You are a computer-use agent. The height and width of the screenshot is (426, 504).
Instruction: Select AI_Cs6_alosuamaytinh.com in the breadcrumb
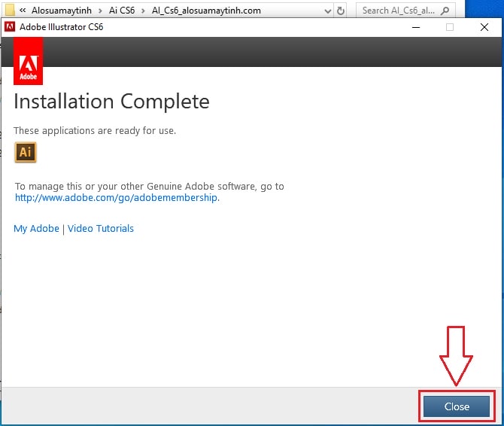[206, 11]
